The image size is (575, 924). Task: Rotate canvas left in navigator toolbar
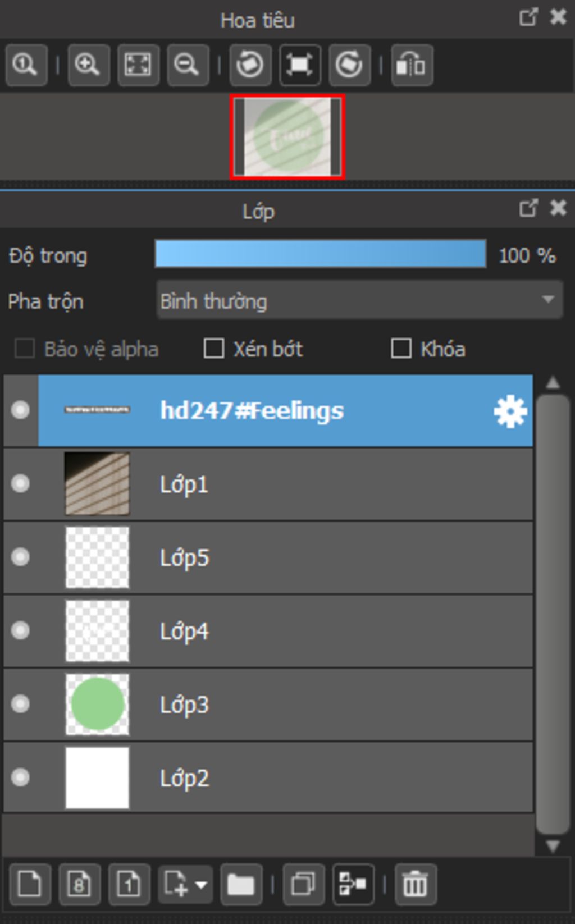click(250, 65)
